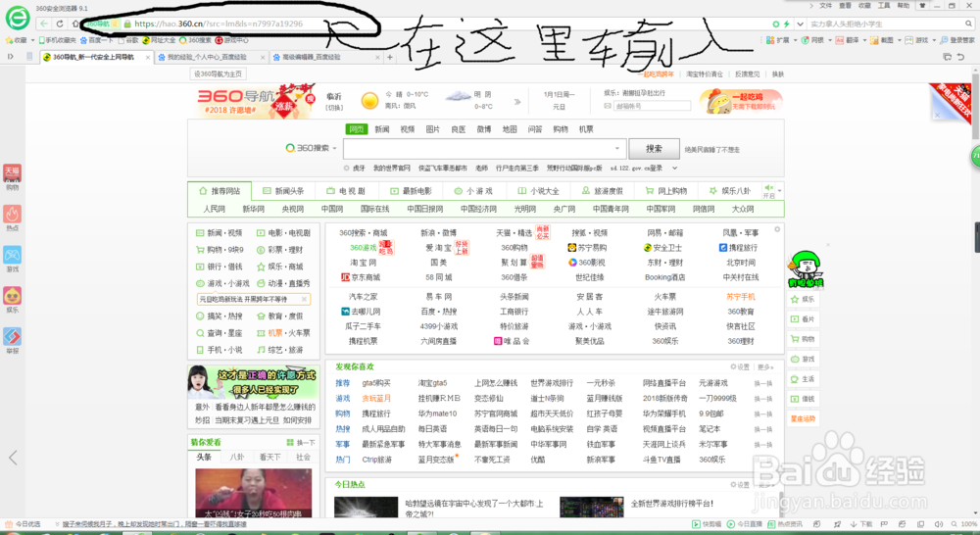Select the 图片 search type tab
The width and height of the screenshot is (980, 535).
tap(432, 129)
